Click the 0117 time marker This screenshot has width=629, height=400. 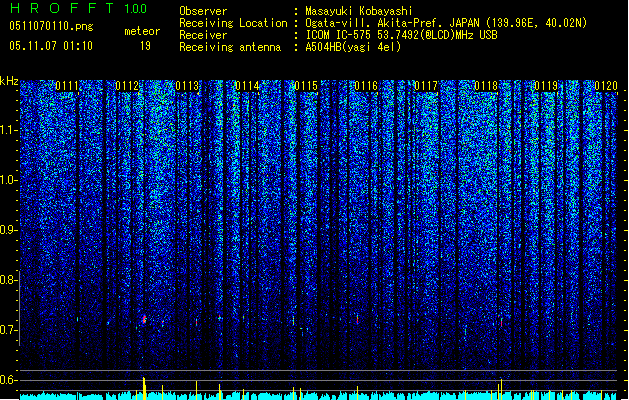click(426, 86)
